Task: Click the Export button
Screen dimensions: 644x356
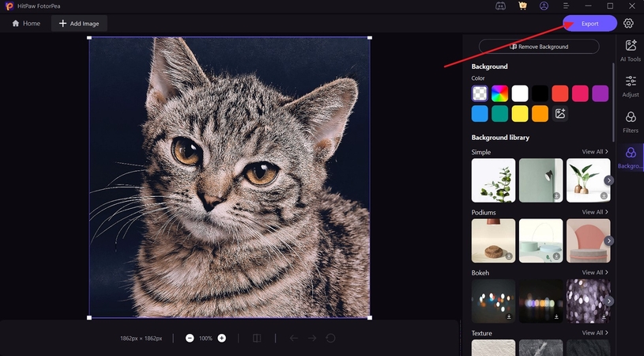Action: [x=589, y=24]
